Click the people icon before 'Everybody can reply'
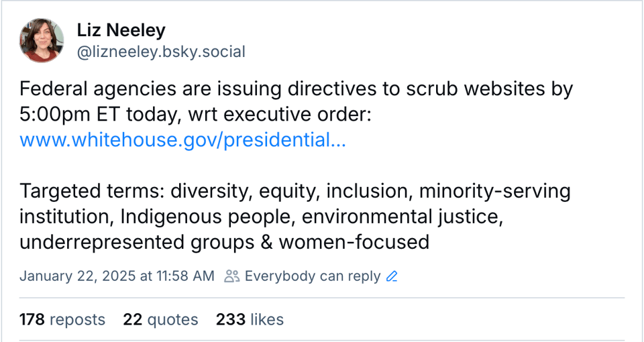The height and width of the screenshot is (342, 644). 232,276
